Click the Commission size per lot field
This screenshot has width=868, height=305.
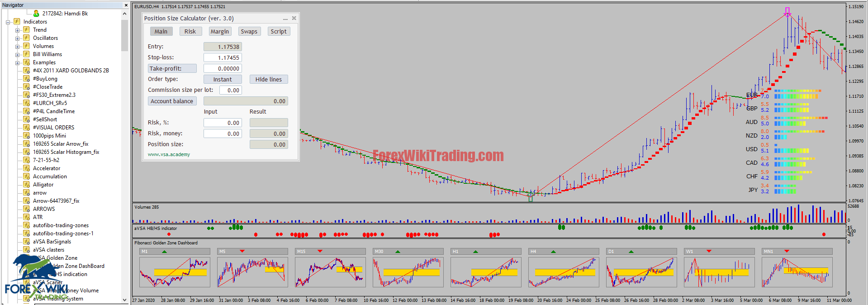pyautogui.click(x=231, y=90)
